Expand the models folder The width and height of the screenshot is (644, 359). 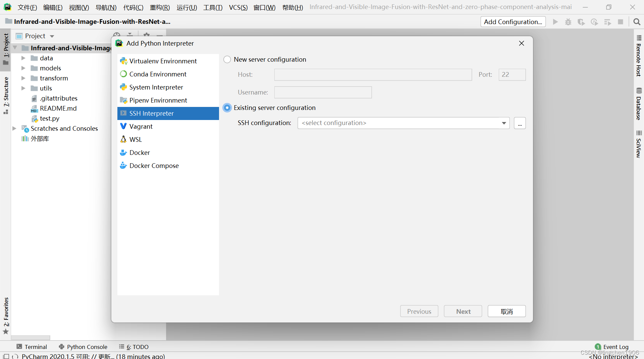coord(23,68)
